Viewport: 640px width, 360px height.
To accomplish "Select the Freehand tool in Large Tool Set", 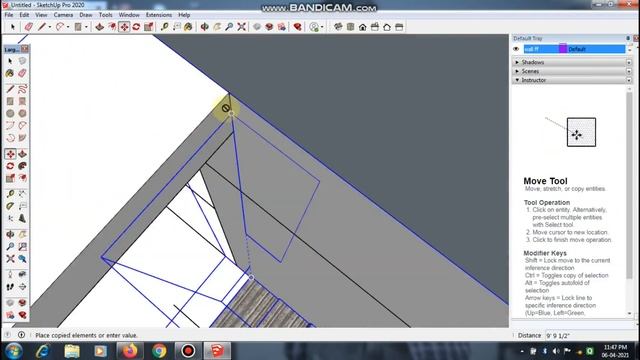I will tap(22, 89).
